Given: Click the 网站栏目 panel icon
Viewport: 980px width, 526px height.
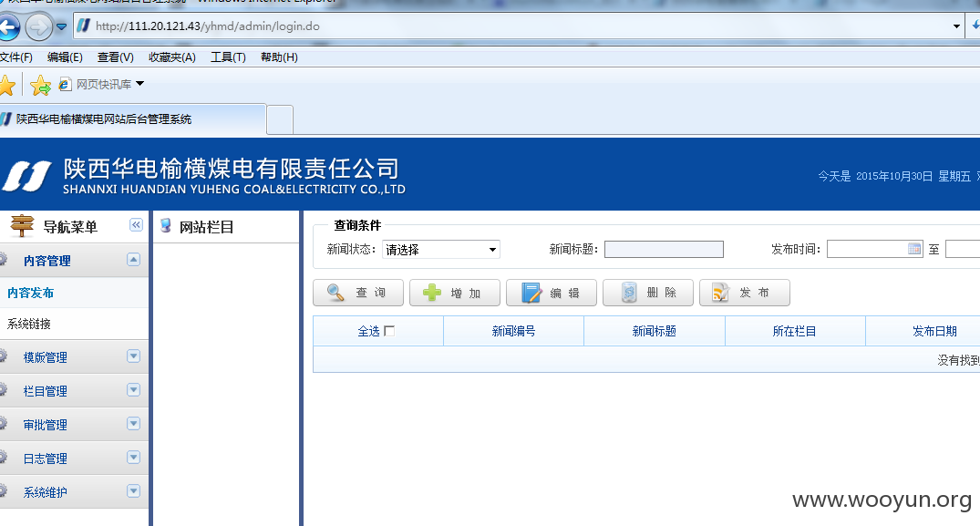Looking at the screenshot, I should click(x=166, y=225).
